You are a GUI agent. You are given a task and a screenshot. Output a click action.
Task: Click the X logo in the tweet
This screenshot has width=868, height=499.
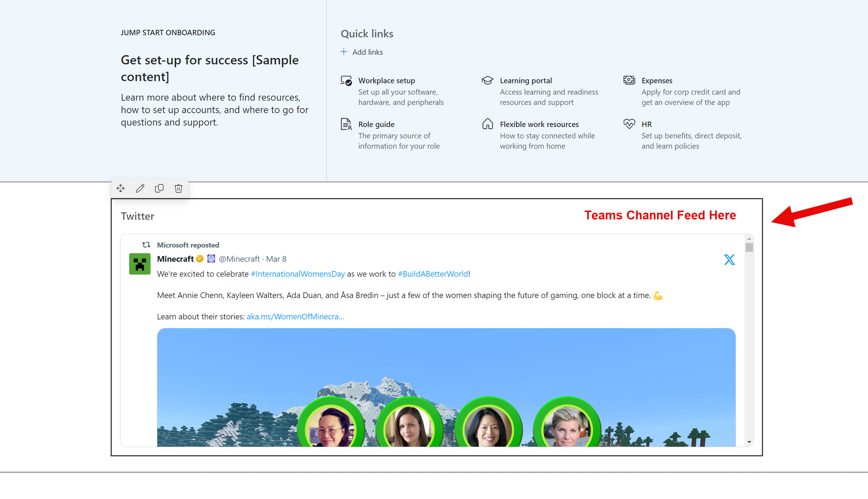(729, 260)
